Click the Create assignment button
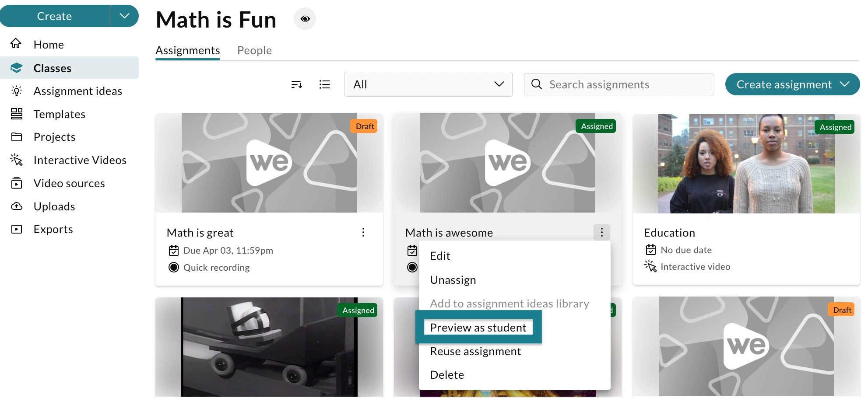 pos(792,84)
